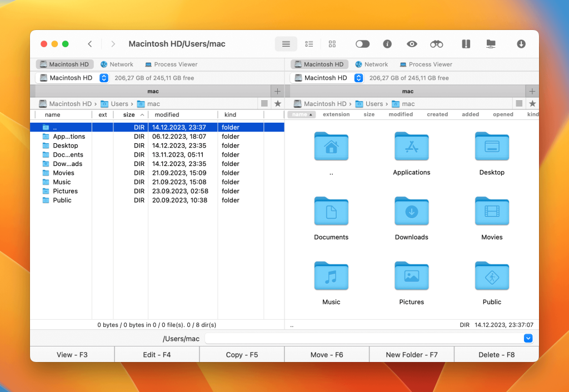Click the download queue arrow icon
This screenshot has height=392, width=569.
521,44
